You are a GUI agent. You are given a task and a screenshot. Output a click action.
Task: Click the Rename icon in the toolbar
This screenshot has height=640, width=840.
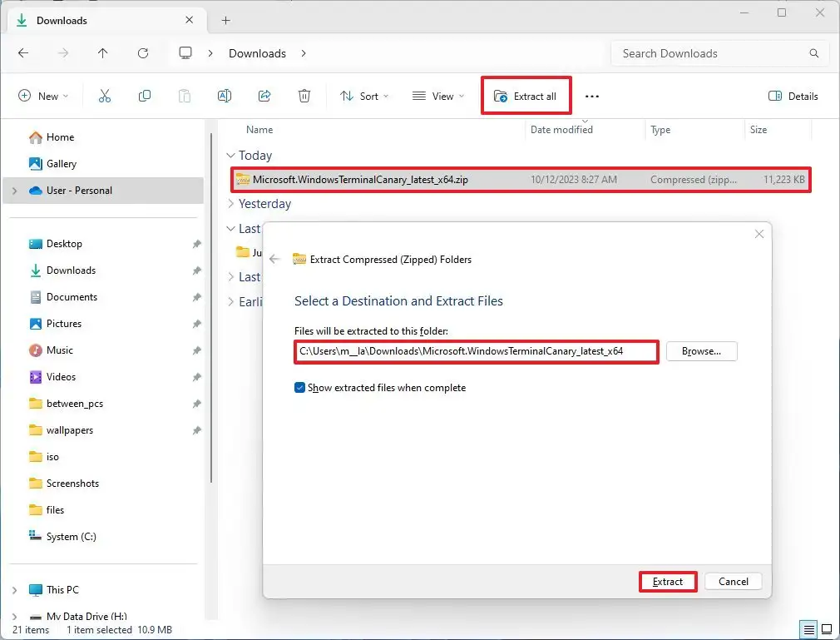(x=225, y=96)
